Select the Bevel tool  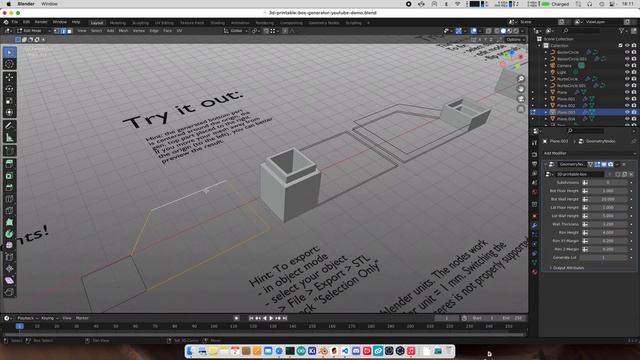click(9, 187)
